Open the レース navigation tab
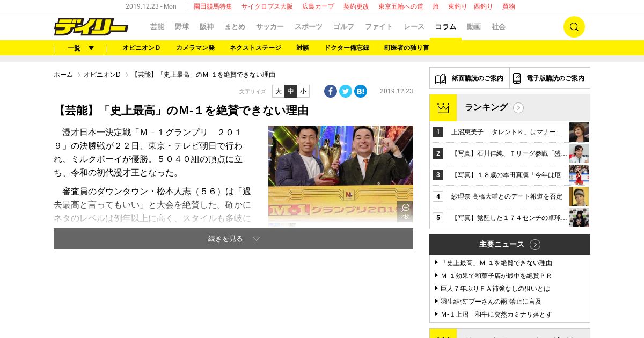 click(414, 27)
